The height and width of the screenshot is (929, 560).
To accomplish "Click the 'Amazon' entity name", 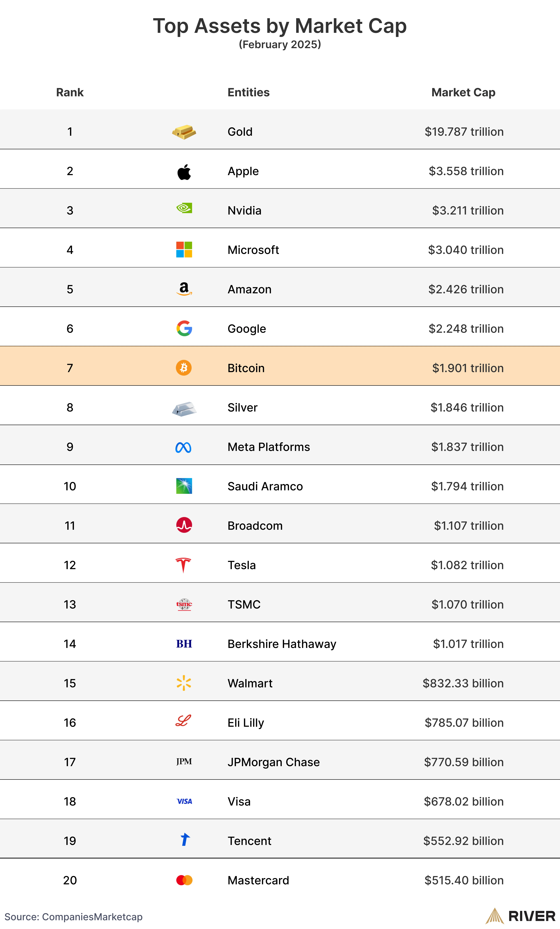I will coord(250,289).
